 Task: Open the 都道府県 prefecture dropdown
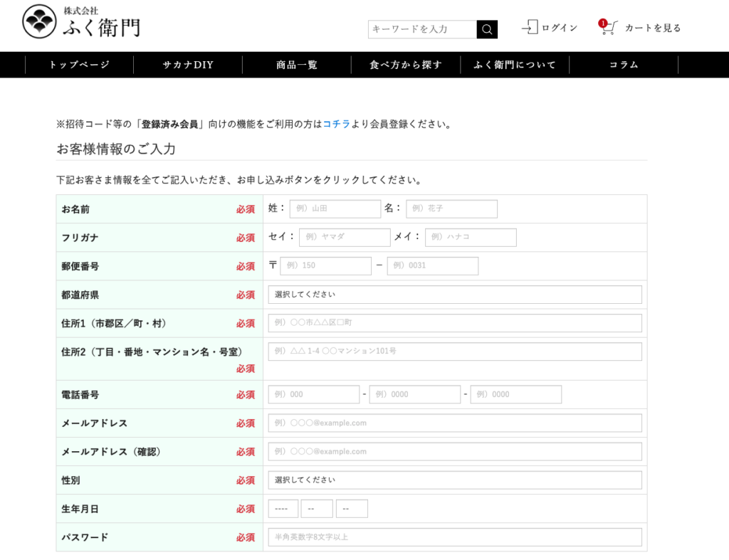[x=455, y=295]
